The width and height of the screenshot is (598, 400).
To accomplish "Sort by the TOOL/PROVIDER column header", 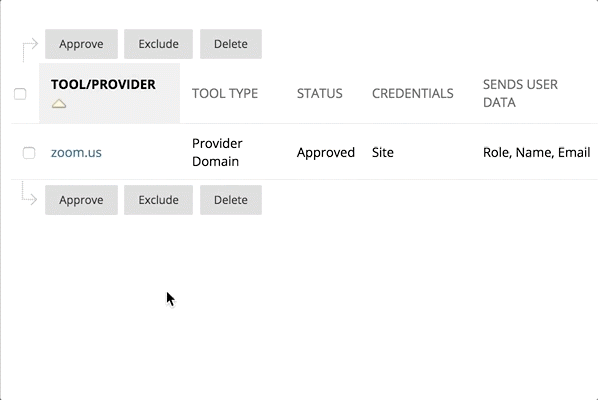I will pos(103,84).
